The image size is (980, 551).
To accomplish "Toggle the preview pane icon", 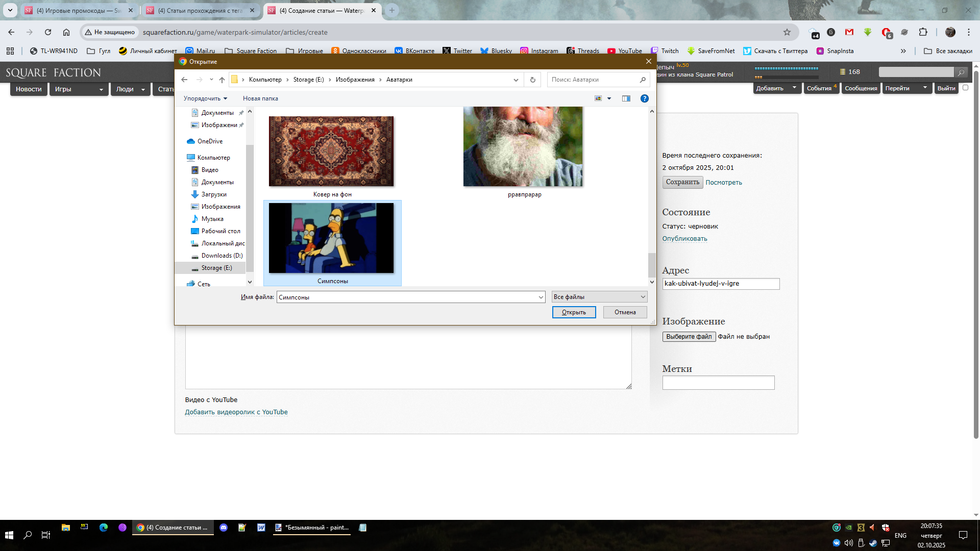I will (x=626, y=98).
